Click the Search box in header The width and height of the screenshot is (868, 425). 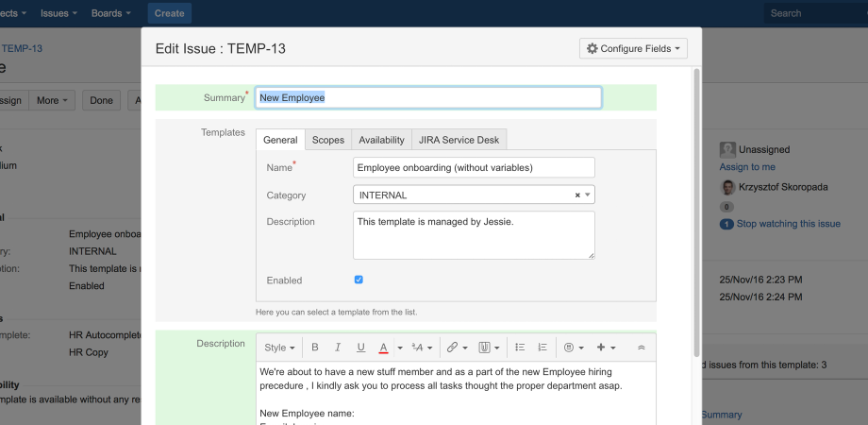pos(816,13)
